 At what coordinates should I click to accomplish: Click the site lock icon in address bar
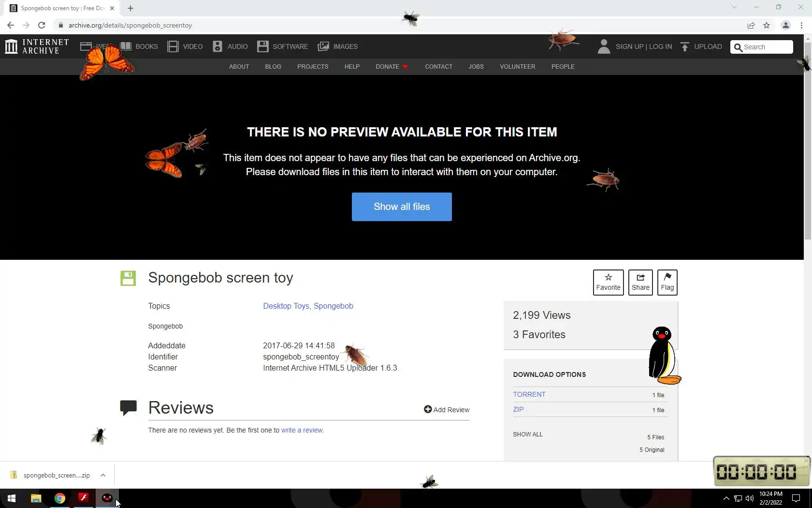click(x=61, y=25)
